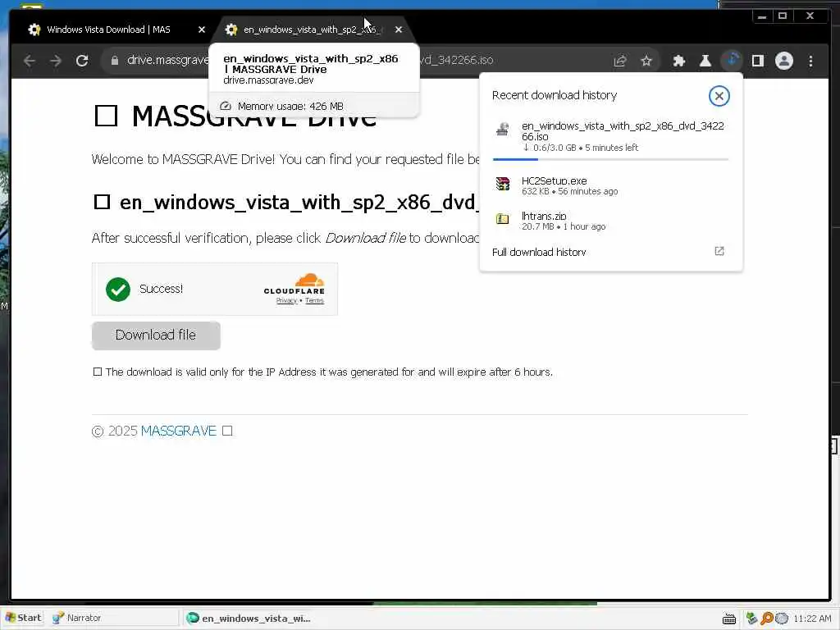Share this page via the share icon
Viewport: 840px width, 630px height.
tap(620, 61)
